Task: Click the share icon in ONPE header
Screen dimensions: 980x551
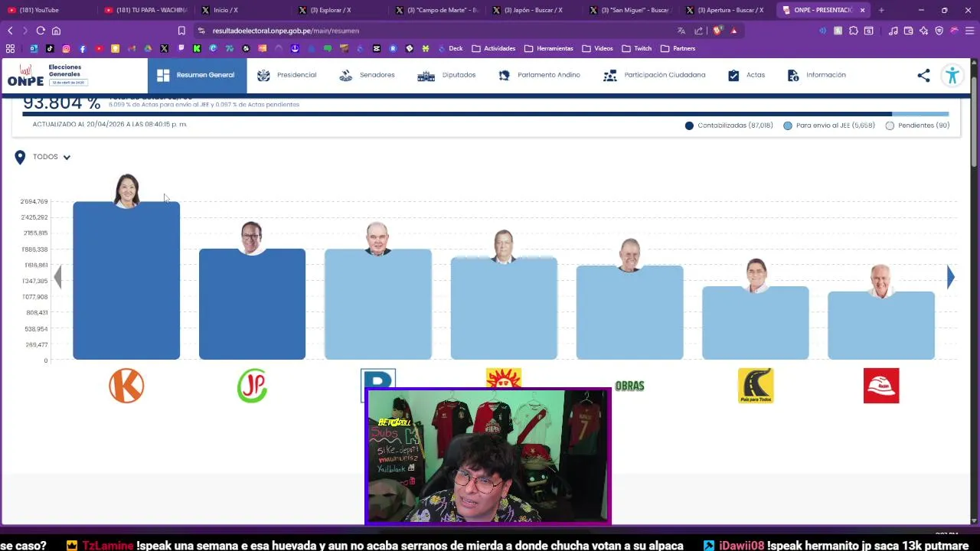Action: (924, 75)
